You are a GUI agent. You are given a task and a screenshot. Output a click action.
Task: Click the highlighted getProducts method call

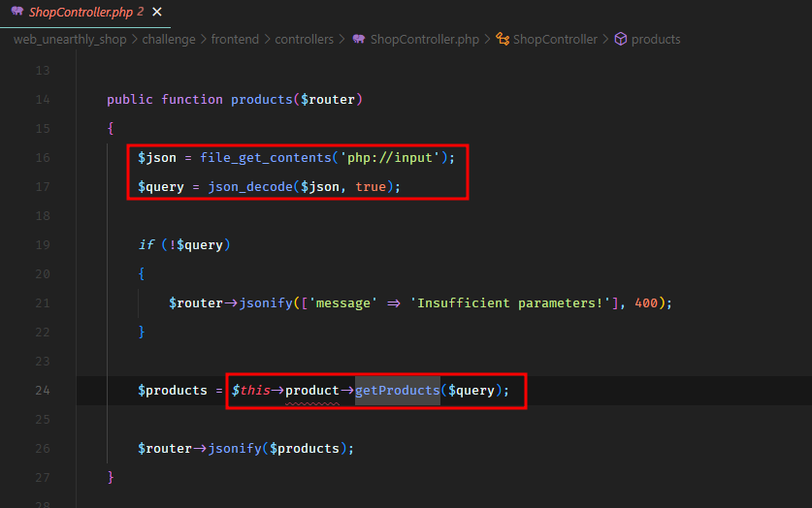tap(397, 391)
